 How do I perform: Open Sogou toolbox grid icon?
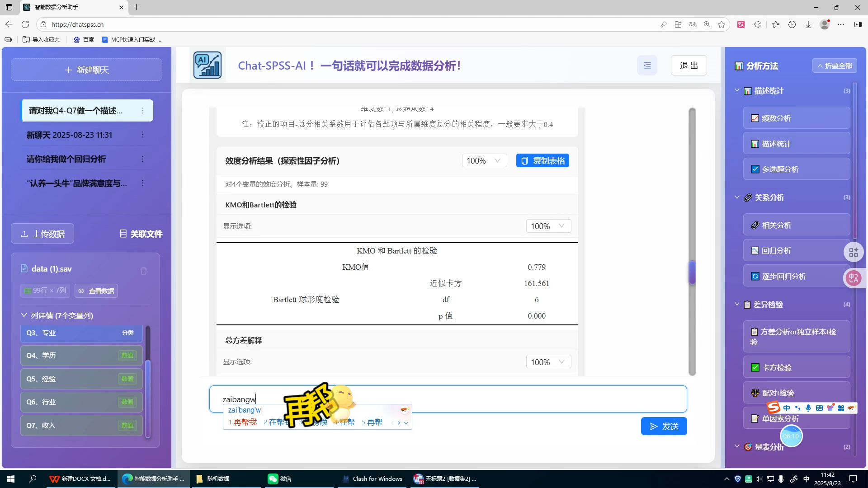[x=841, y=408]
